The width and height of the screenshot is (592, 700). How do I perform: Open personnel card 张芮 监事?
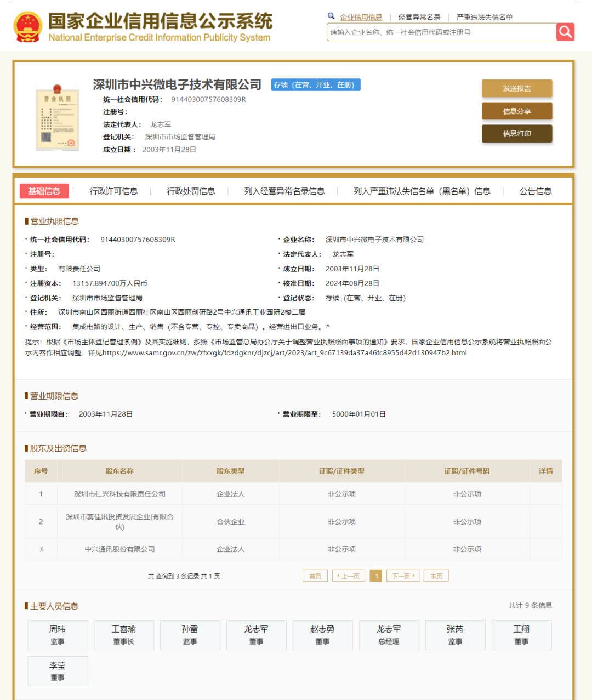(455, 635)
